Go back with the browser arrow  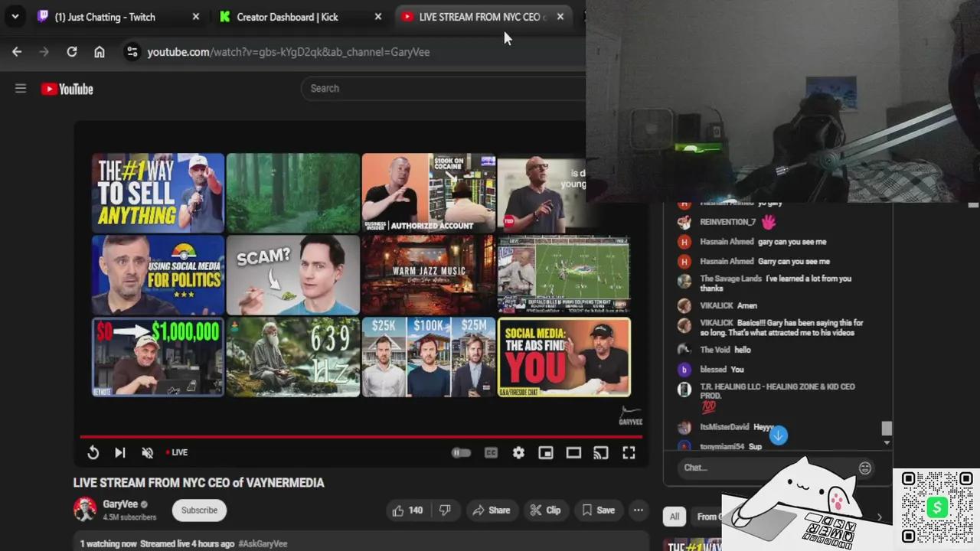17,51
